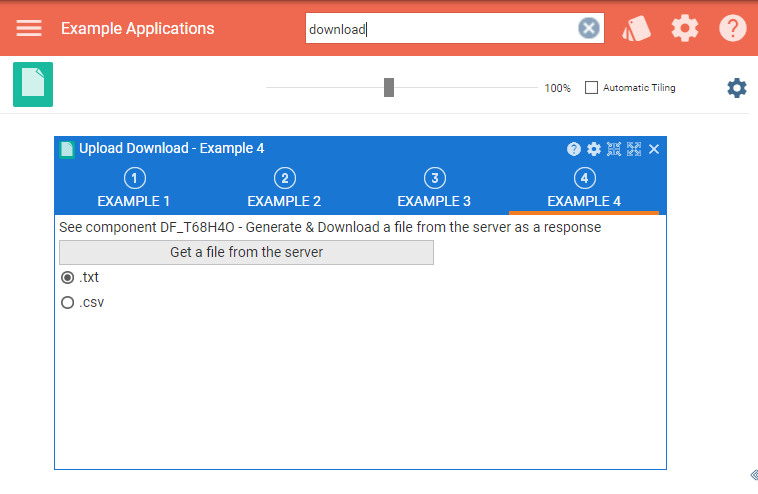The image size is (758, 494).
Task: Click the zoom slider handle
Action: coord(389,88)
